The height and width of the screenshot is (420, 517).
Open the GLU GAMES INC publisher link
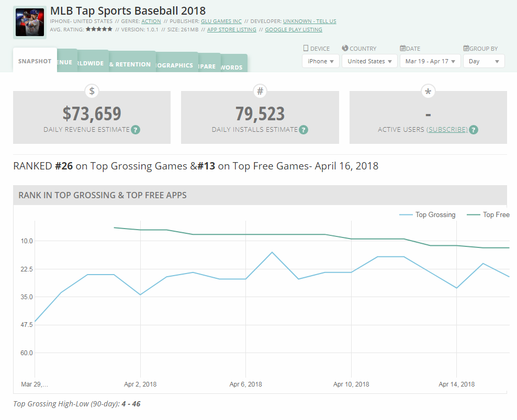click(x=221, y=21)
